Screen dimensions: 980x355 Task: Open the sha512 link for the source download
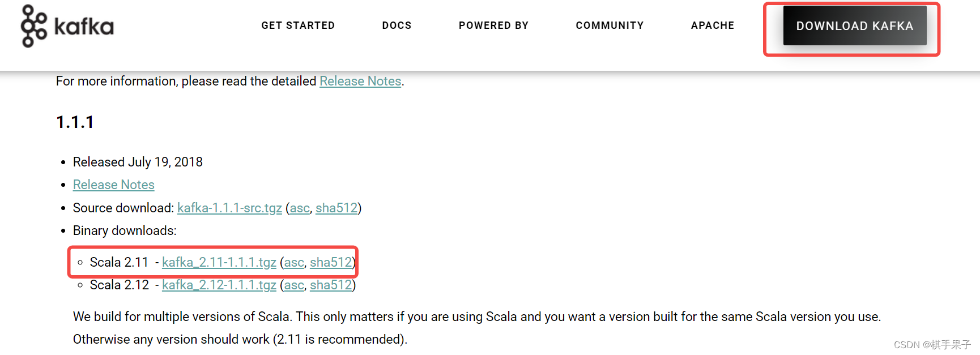coord(337,208)
